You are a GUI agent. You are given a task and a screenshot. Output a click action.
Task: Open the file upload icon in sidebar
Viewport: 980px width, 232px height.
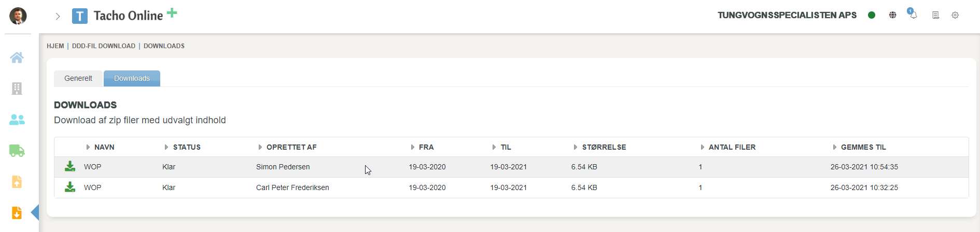click(17, 182)
